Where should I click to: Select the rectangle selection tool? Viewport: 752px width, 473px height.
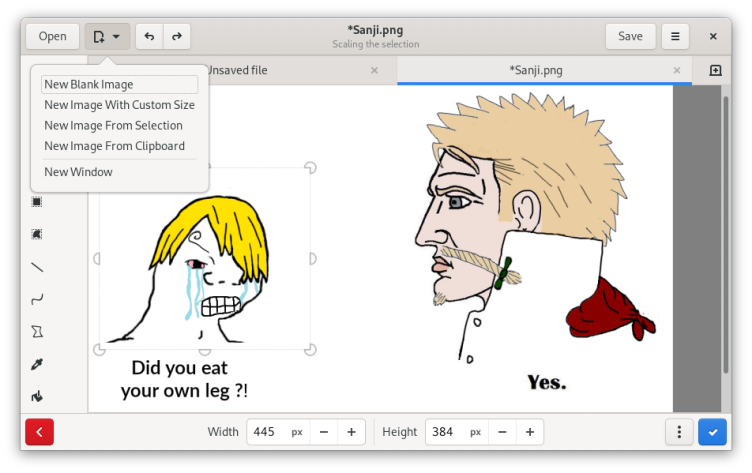37,202
